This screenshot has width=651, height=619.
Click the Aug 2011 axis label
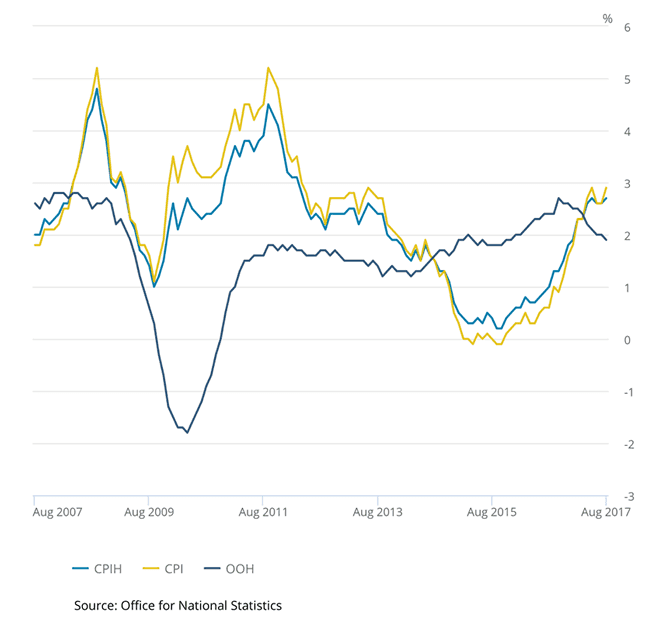pyautogui.click(x=263, y=513)
